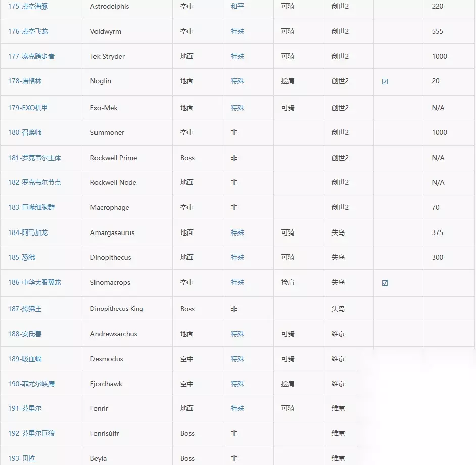Image resolution: width=476 pixels, height=465 pixels.
Task: Open the 193-贝拉 link
Action: pos(22,458)
